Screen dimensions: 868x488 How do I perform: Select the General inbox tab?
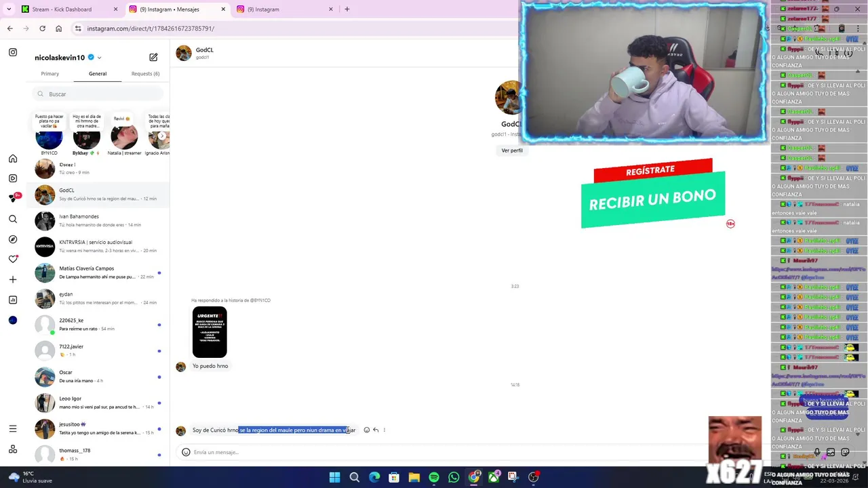(98, 73)
